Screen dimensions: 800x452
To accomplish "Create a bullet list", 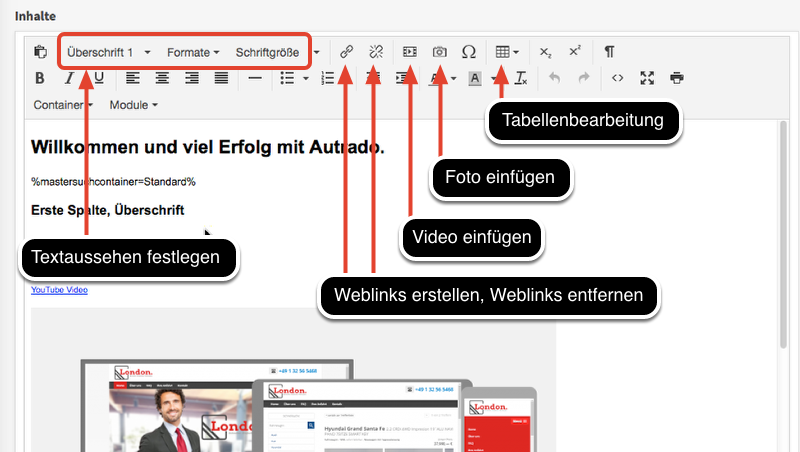I will tap(288, 78).
